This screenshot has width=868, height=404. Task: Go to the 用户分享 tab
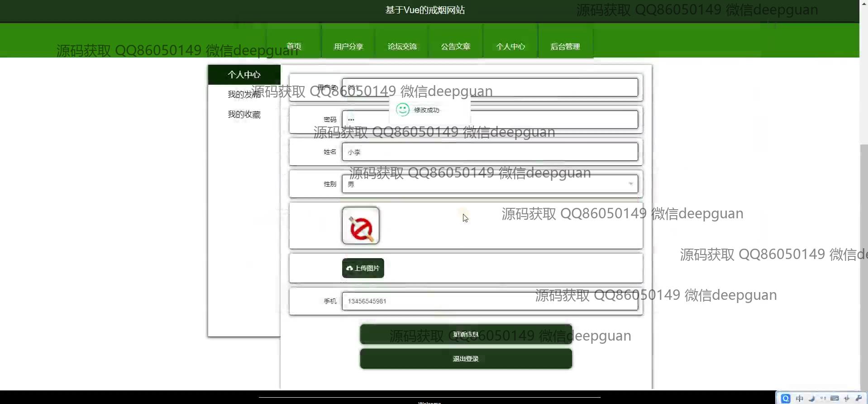[348, 46]
